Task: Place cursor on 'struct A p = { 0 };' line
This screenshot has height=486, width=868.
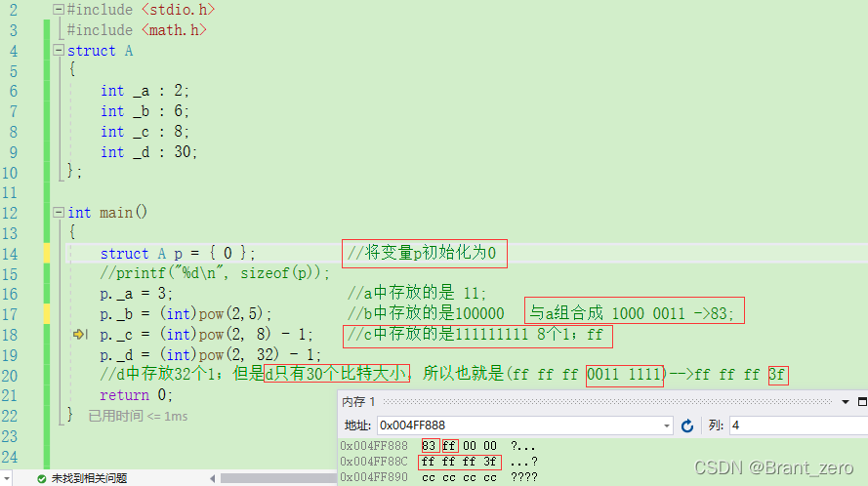Action: pyautogui.click(x=178, y=254)
